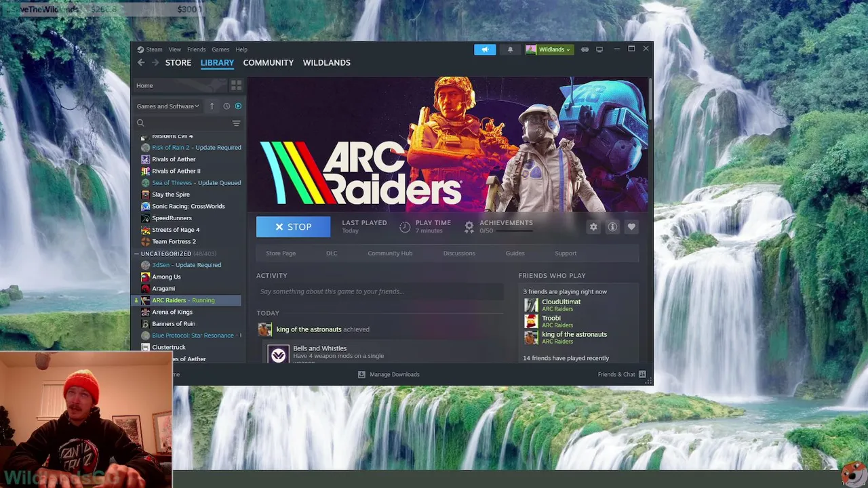Select Sea of Thieves in library
This screenshot has width=868, height=488.
click(x=191, y=182)
